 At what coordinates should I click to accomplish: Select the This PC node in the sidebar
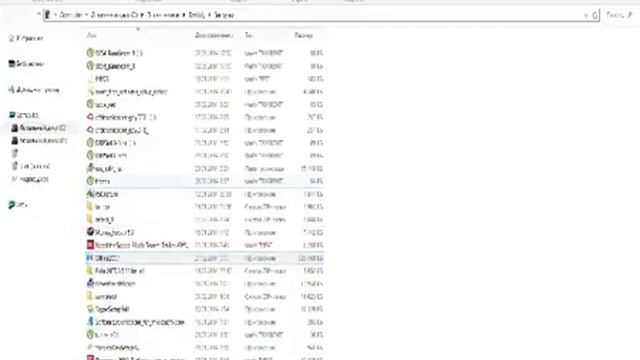[x=24, y=115]
